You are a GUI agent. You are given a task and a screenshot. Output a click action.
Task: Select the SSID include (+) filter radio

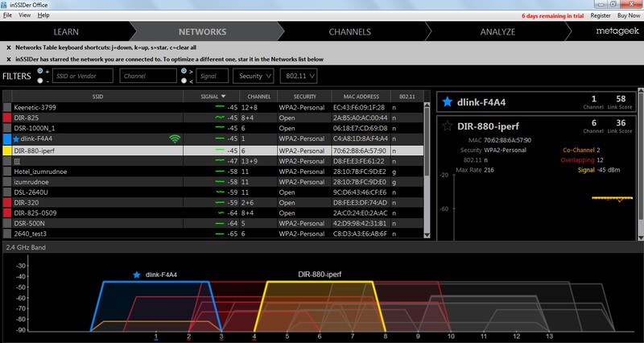tap(39, 71)
